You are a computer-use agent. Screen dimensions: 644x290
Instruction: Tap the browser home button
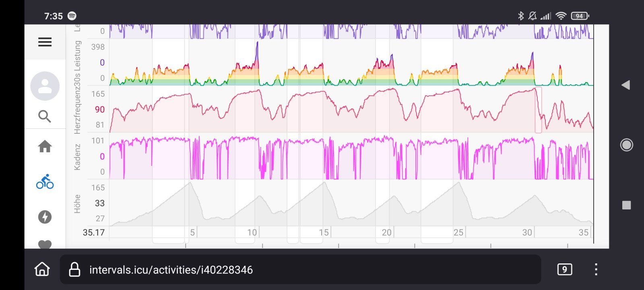tap(42, 269)
